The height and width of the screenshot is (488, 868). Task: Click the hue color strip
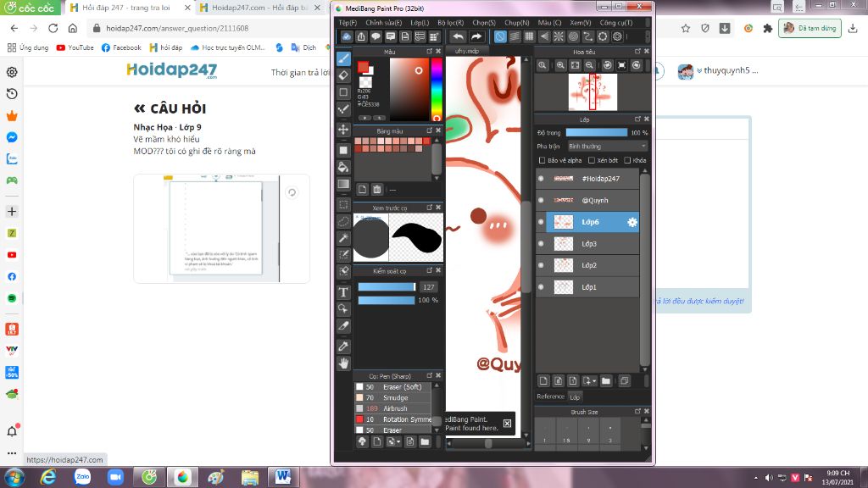pyautogui.click(x=437, y=89)
